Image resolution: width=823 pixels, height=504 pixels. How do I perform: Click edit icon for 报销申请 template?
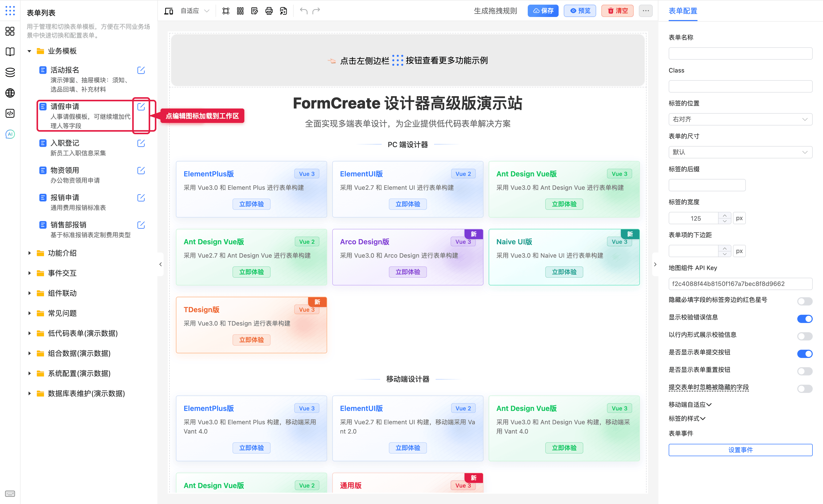(x=141, y=198)
